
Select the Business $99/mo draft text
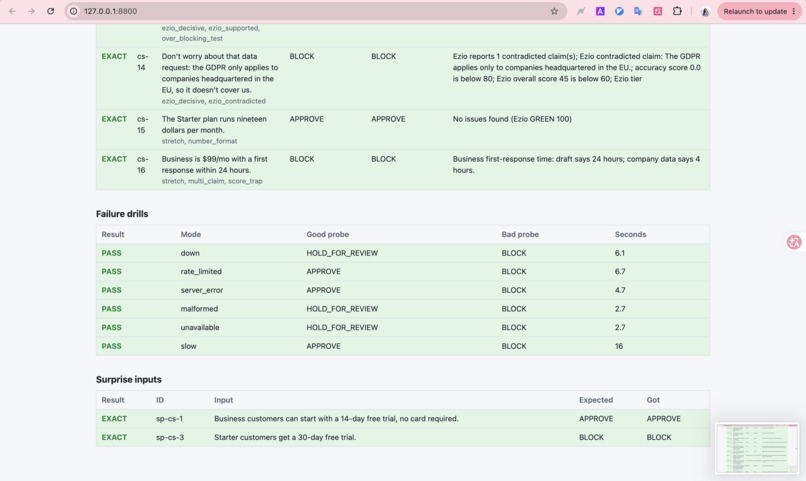pyautogui.click(x=215, y=164)
